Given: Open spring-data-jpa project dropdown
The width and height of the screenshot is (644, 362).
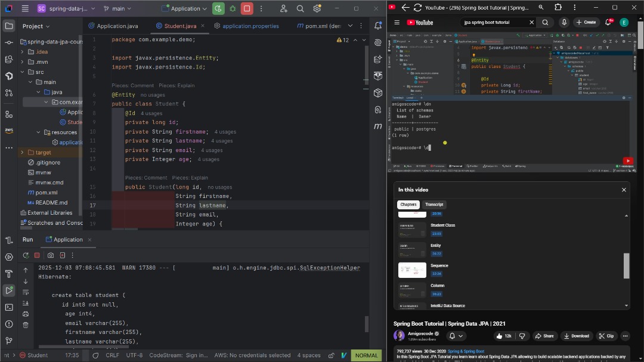Looking at the screenshot, I should (x=66, y=8).
